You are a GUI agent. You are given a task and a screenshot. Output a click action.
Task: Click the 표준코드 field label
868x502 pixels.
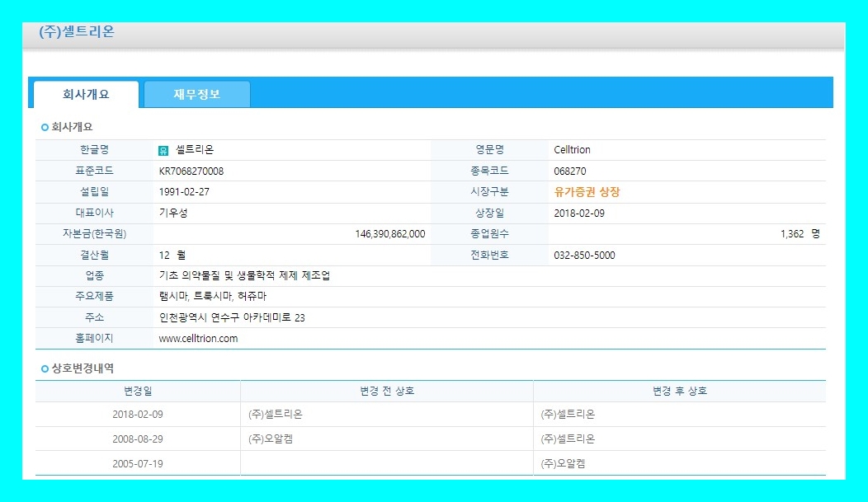pos(94,171)
